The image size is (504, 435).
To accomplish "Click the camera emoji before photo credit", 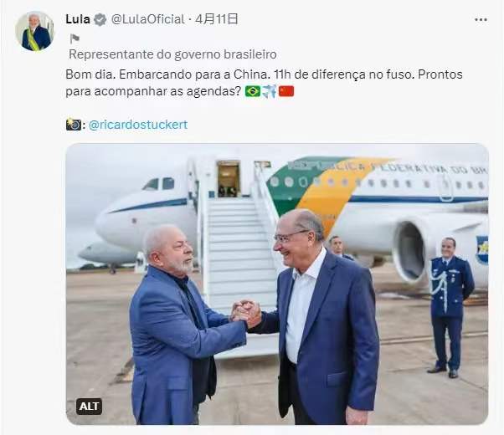I will pos(74,125).
